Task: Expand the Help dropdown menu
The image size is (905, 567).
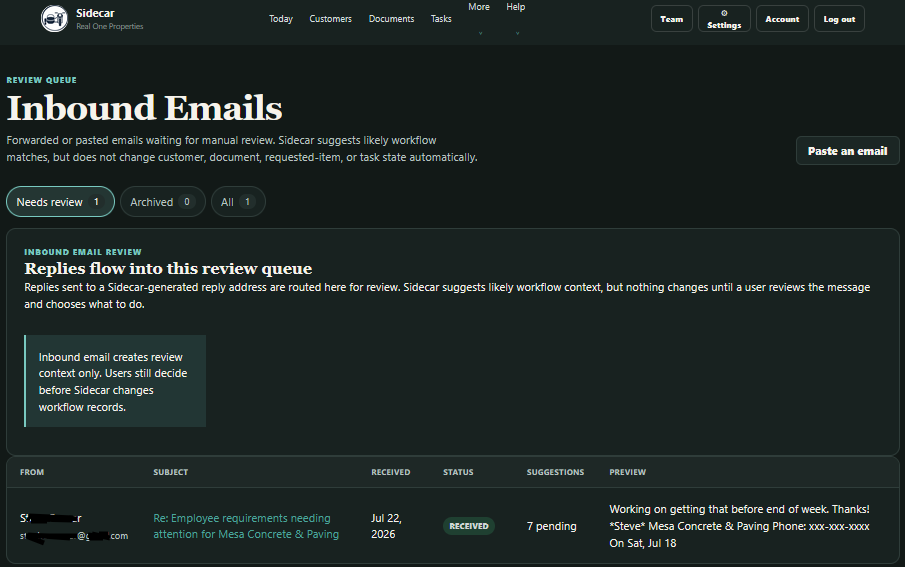Action: click(516, 18)
